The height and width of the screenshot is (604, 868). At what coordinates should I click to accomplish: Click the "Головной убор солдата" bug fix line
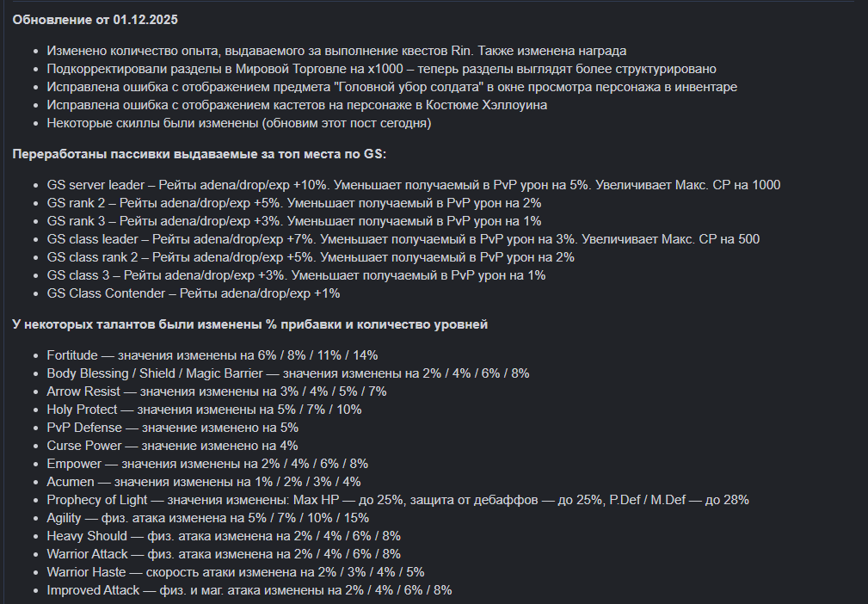pyautogui.click(x=391, y=87)
